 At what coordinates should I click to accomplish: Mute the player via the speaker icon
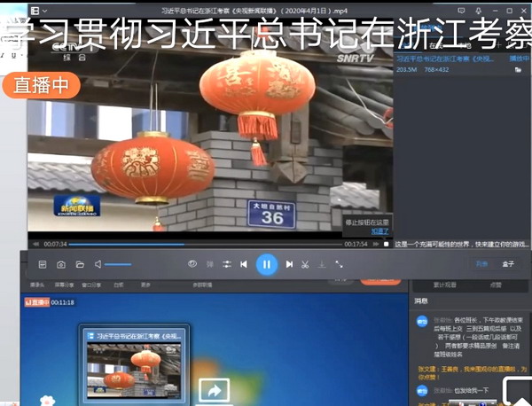point(98,264)
